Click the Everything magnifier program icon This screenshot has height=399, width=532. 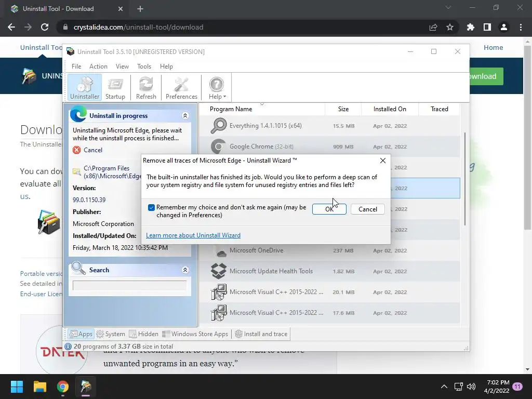(218, 126)
